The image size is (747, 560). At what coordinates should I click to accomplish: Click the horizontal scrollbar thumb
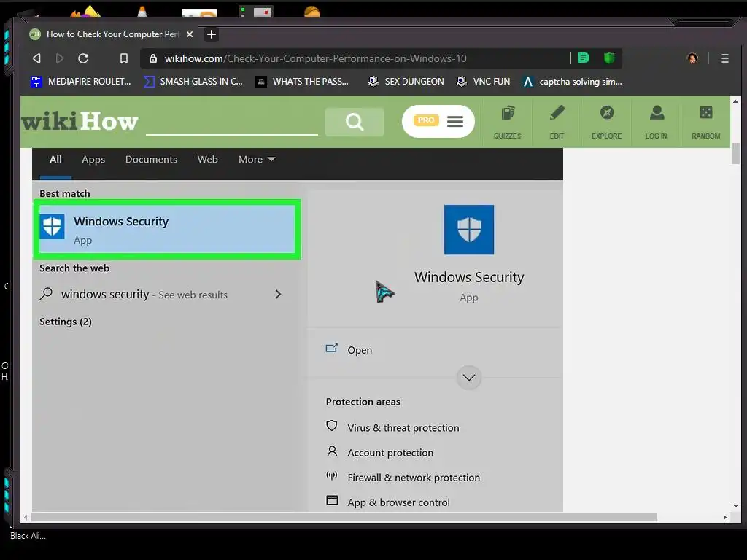click(x=344, y=517)
